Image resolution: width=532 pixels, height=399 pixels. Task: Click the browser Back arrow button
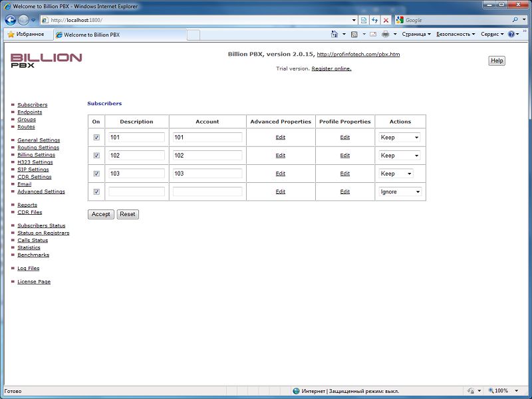click(11, 21)
